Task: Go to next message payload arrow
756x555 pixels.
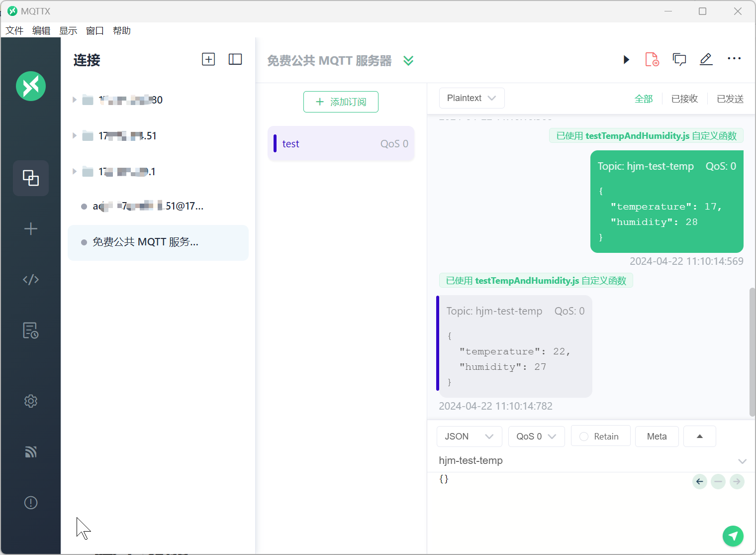Action: coord(737,481)
